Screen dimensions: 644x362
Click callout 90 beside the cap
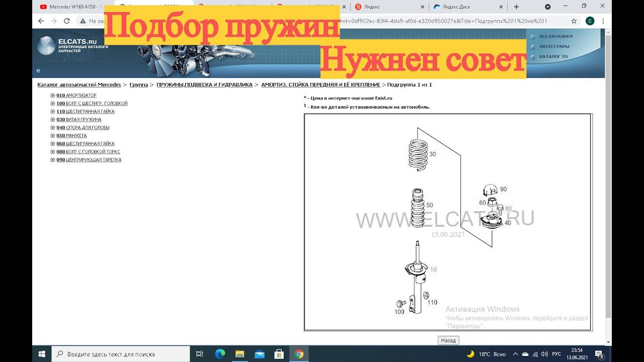tap(503, 190)
